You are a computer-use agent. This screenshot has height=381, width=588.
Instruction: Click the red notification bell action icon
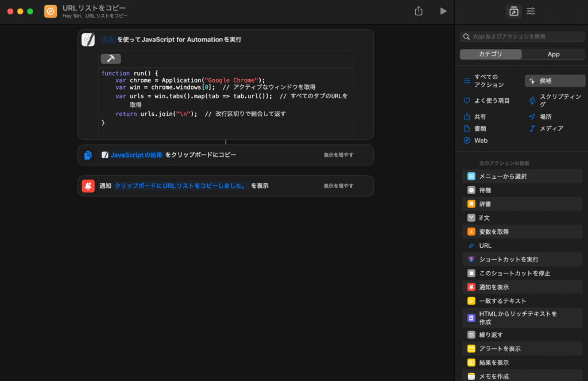pyautogui.click(x=88, y=186)
